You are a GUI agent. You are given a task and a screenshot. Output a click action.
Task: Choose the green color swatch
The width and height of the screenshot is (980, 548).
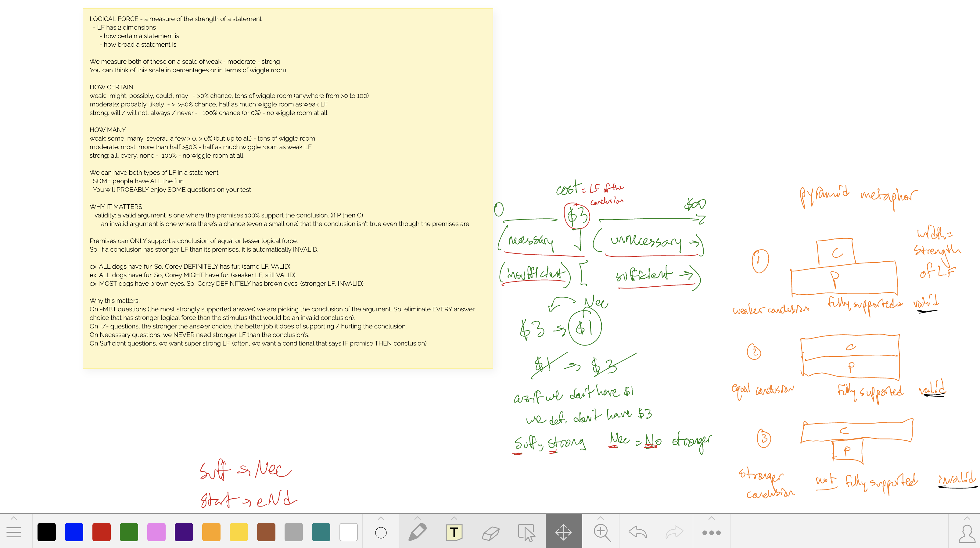pyautogui.click(x=129, y=532)
